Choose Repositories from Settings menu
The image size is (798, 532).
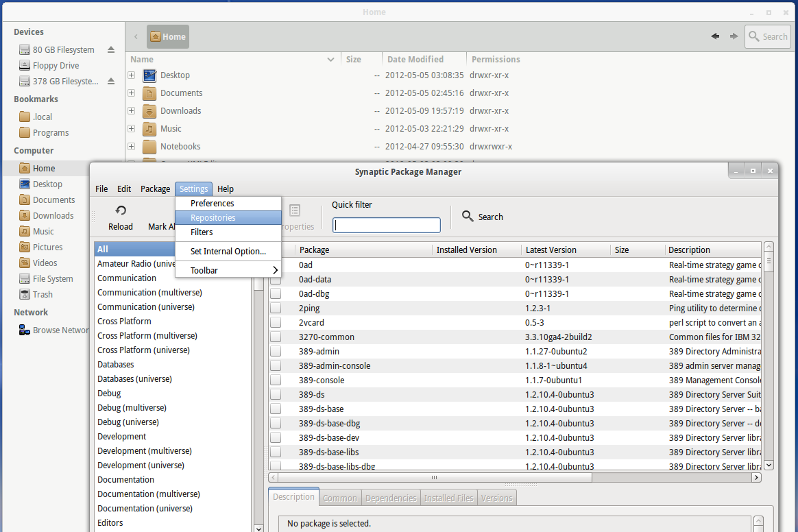228,217
